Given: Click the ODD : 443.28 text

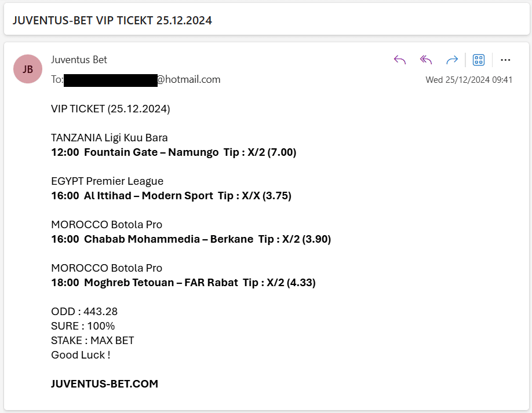Looking at the screenshot, I should click(84, 311).
